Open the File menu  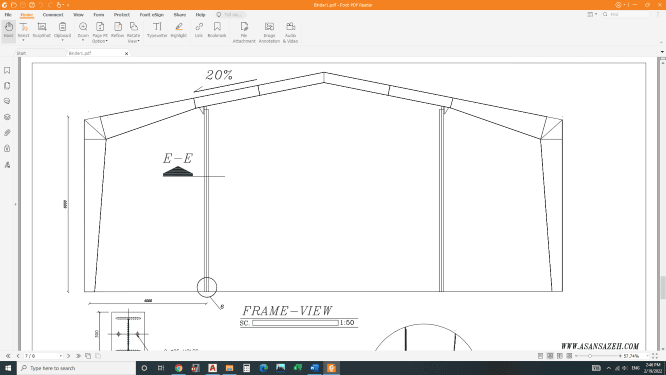point(8,14)
